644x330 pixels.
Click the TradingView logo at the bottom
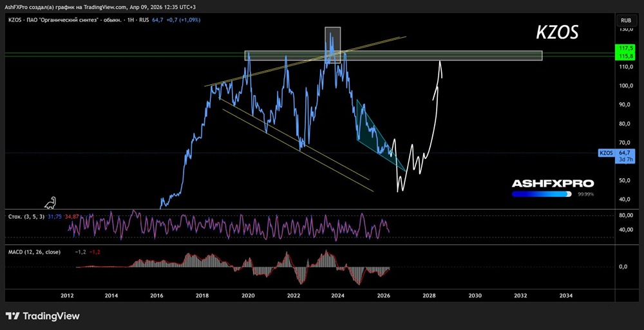coord(43,316)
